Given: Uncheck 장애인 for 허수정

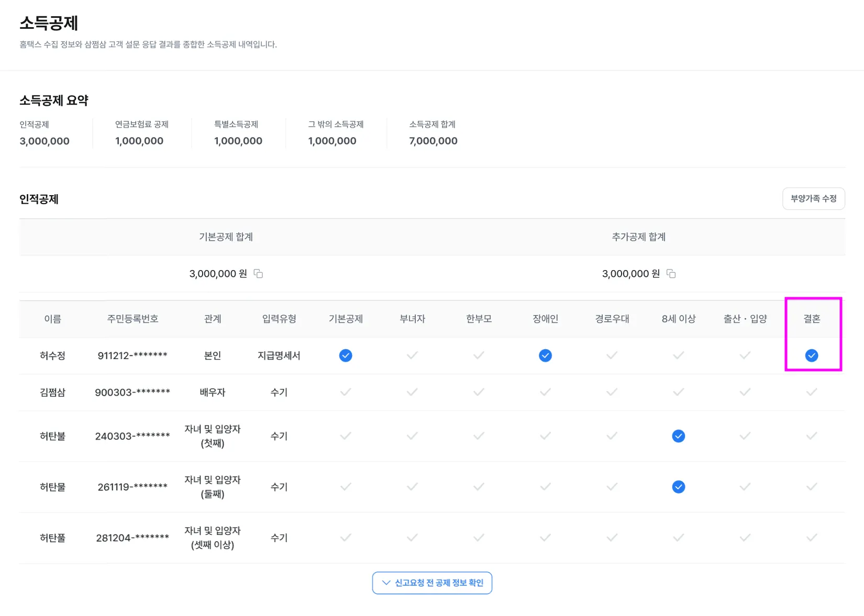Looking at the screenshot, I should click(545, 356).
